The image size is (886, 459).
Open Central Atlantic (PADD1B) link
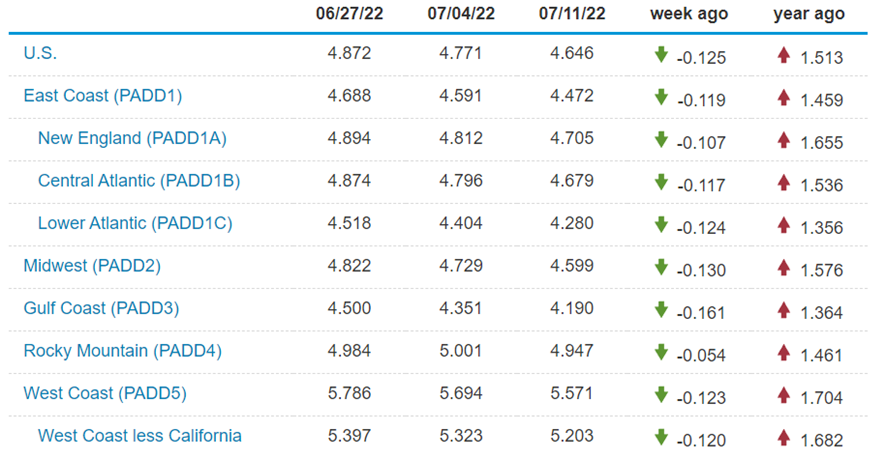coord(139,181)
